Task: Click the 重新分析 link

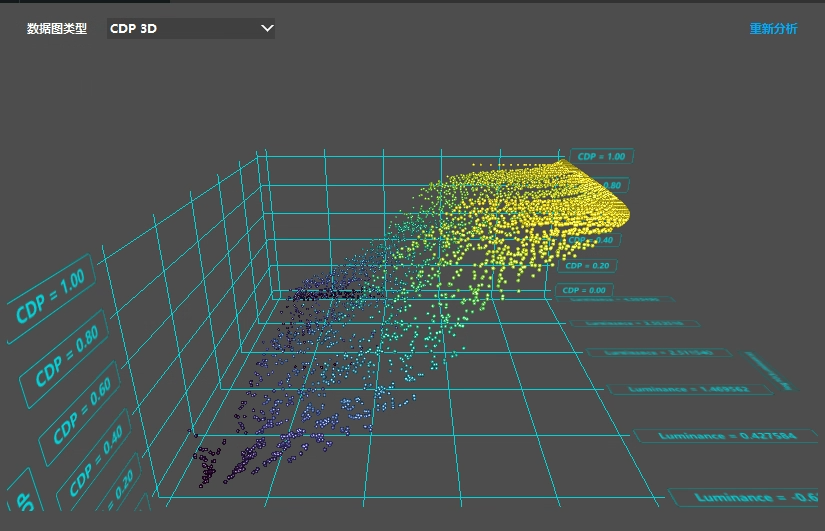Action: pos(773,29)
